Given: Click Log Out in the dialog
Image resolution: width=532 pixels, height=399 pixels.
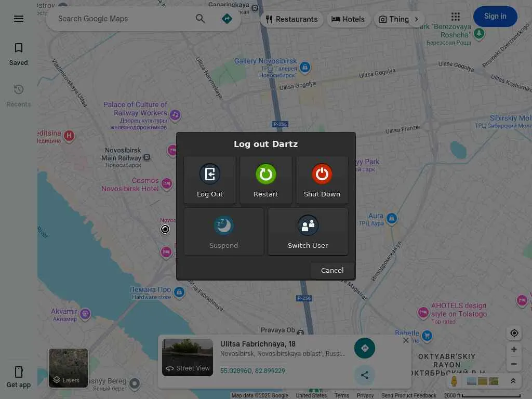Looking at the screenshot, I should tap(210, 180).
